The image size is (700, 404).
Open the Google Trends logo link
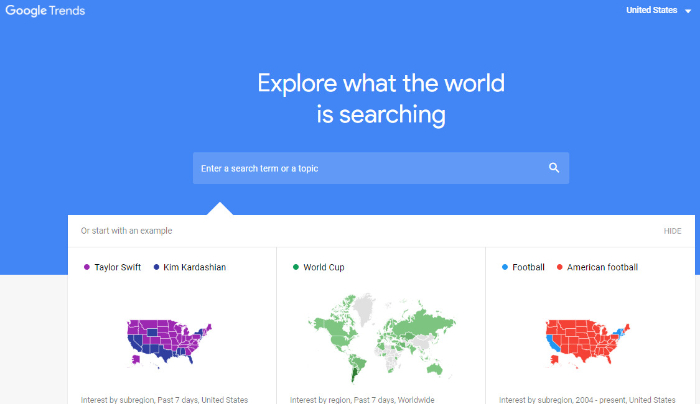45,11
